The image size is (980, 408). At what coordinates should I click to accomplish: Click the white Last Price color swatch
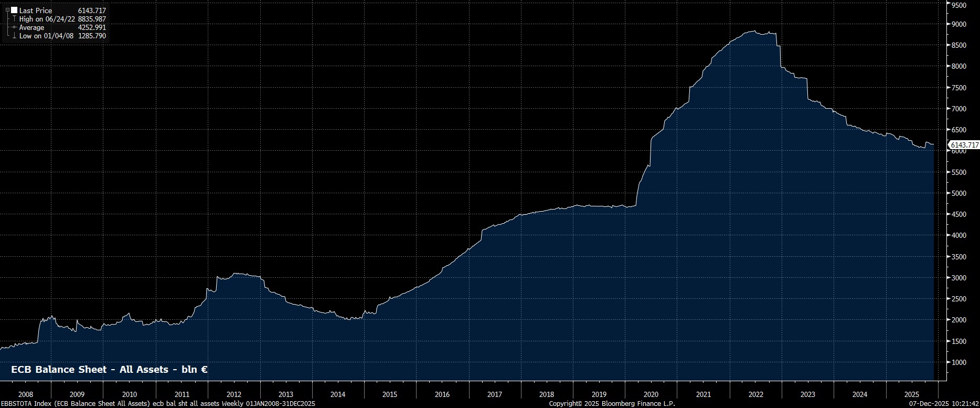14,11
